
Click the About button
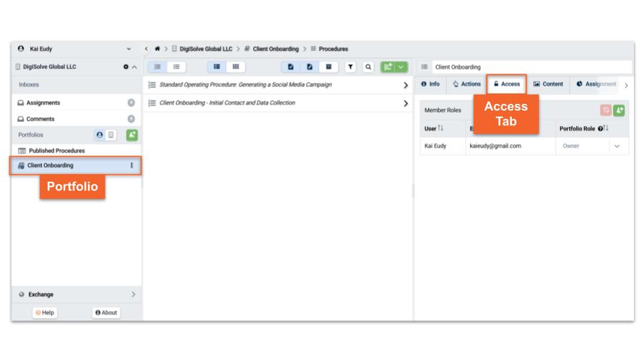tap(106, 313)
